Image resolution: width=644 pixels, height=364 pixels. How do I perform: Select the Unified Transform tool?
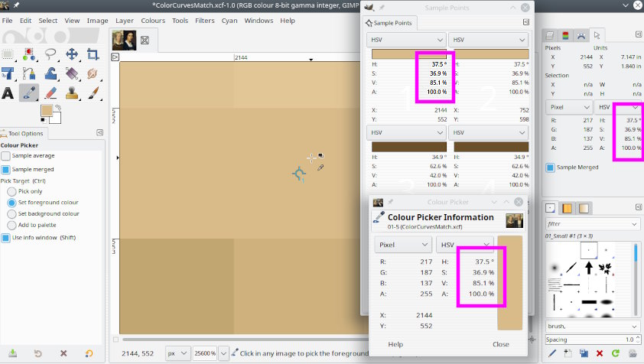click(8, 73)
